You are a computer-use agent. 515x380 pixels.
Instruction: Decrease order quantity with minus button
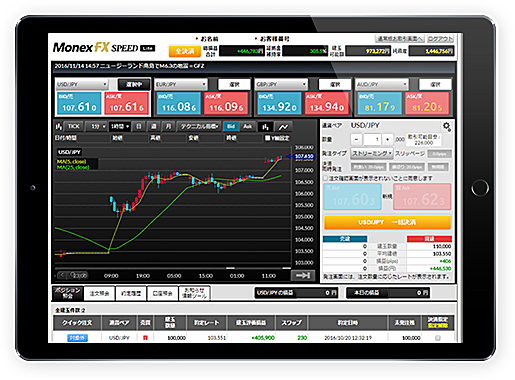(356, 139)
